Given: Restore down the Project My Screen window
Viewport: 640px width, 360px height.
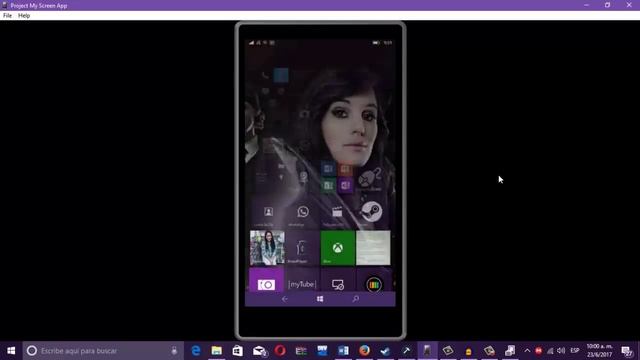Looking at the screenshot, I should coord(607,5).
